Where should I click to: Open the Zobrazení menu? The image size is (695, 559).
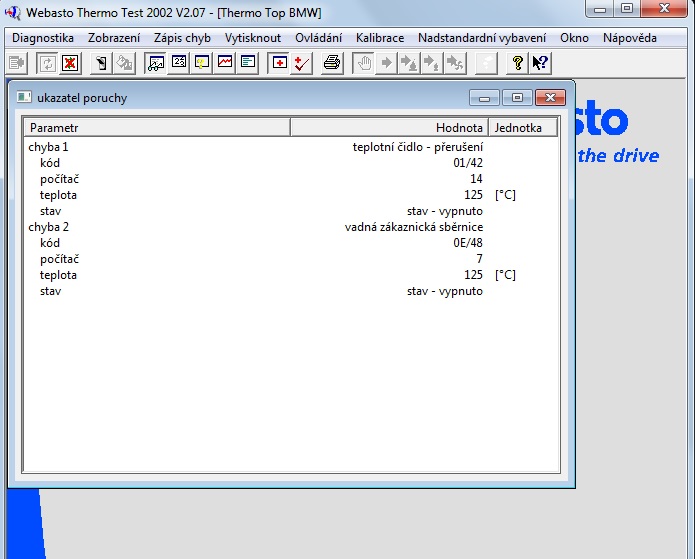114,38
